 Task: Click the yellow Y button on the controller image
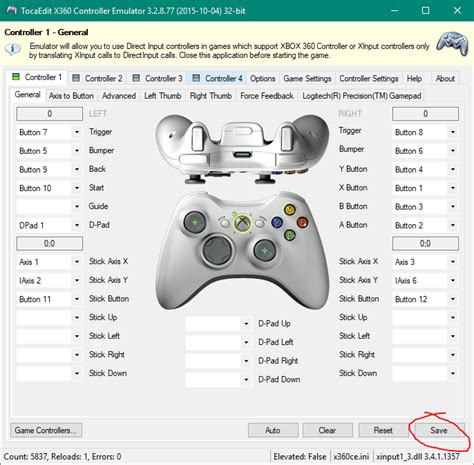[289, 210]
